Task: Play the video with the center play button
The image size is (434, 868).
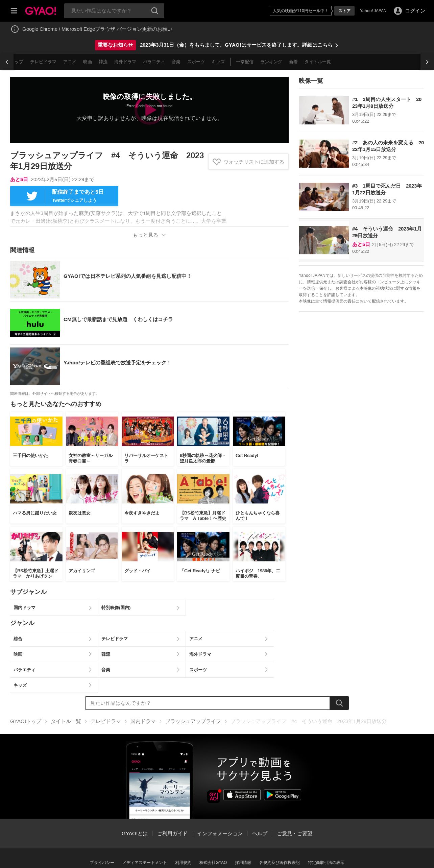Action: [149, 110]
